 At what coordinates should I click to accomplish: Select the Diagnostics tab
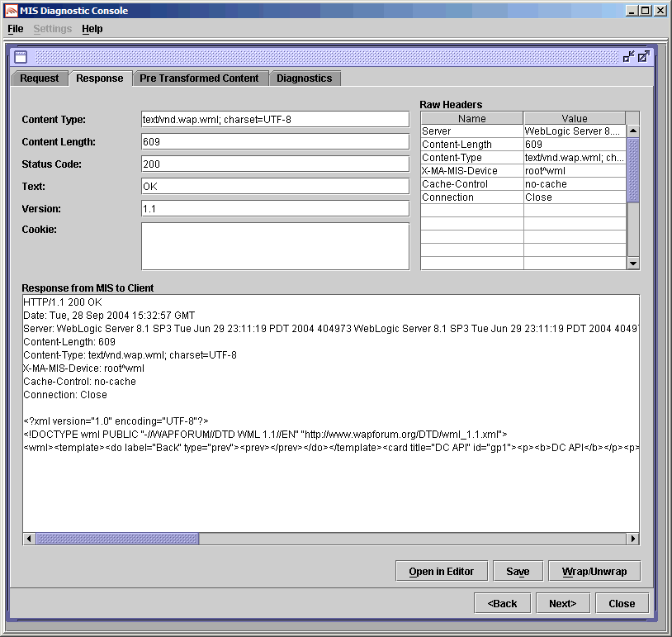(304, 78)
